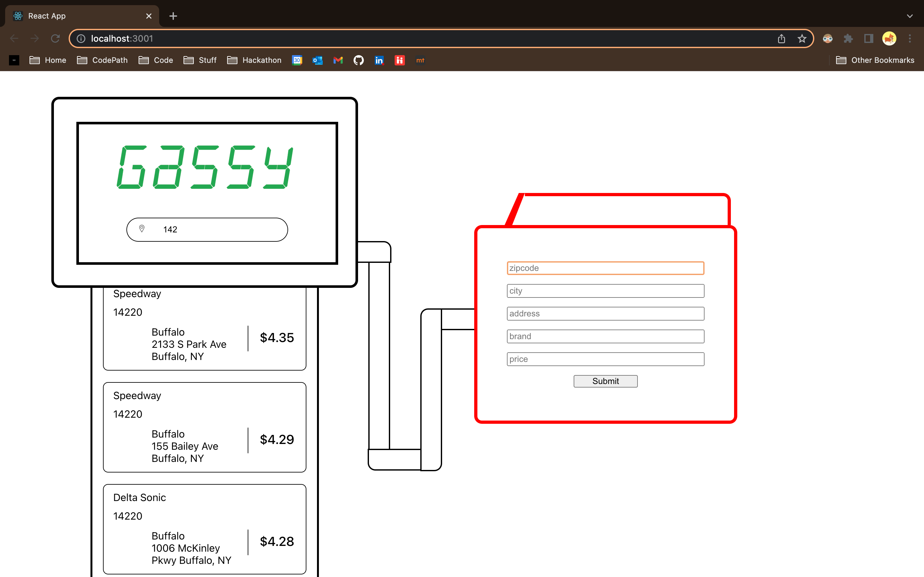Click the location pin icon in search bar
This screenshot has height=577, width=924.
(142, 229)
